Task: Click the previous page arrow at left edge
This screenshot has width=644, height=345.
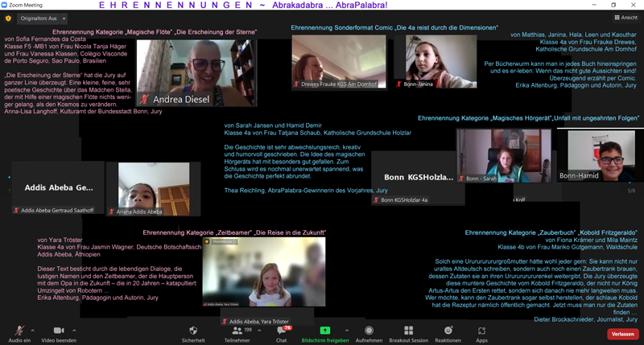Action: (x=9, y=177)
